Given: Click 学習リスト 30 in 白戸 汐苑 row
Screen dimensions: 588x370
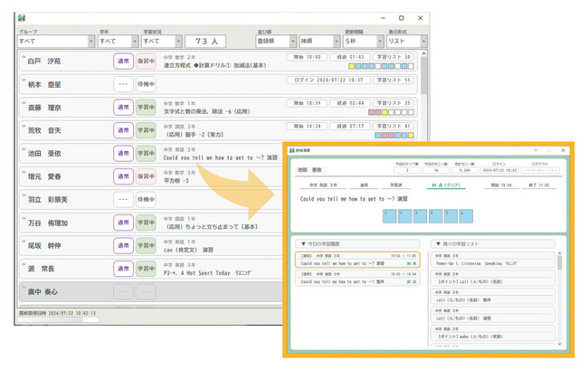Looking at the screenshot, I should 394,57.
